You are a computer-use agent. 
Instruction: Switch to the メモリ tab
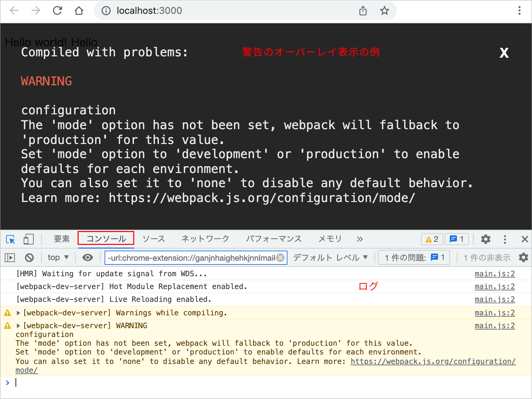[x=330, y=239]
